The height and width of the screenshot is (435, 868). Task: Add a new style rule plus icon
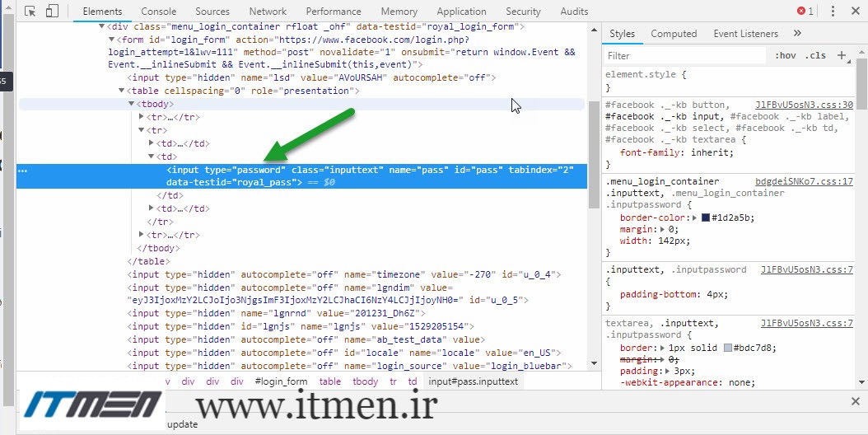pyautogui.click(x=842, y=55)
